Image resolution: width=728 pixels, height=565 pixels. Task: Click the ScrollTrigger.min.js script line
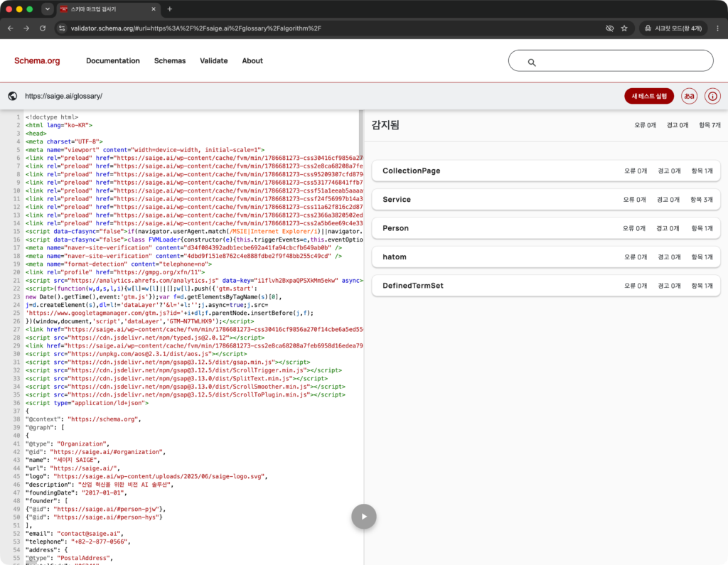click(184, 370)
